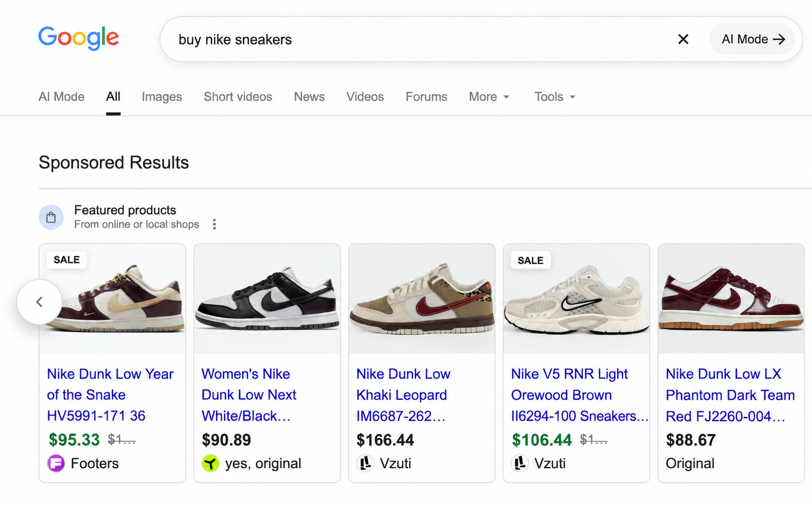Click the SALE badge on V5 RNR Light
812x506 pixels.
[x=531, y=260]
